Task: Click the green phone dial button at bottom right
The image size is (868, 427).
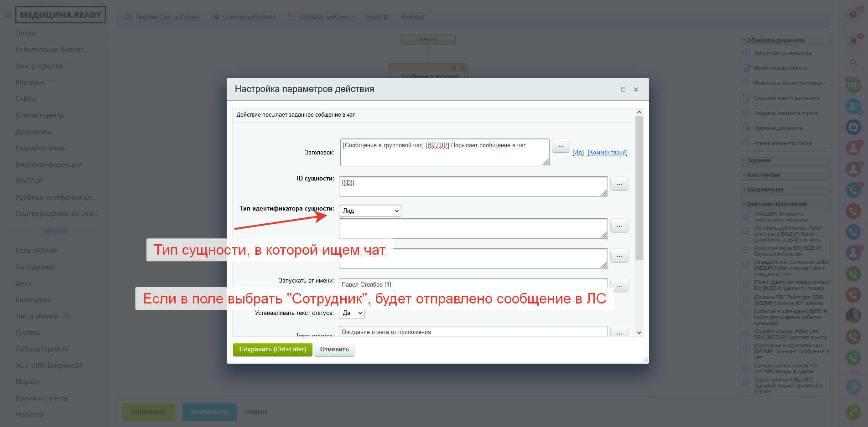Action: (x=853, y=412)
